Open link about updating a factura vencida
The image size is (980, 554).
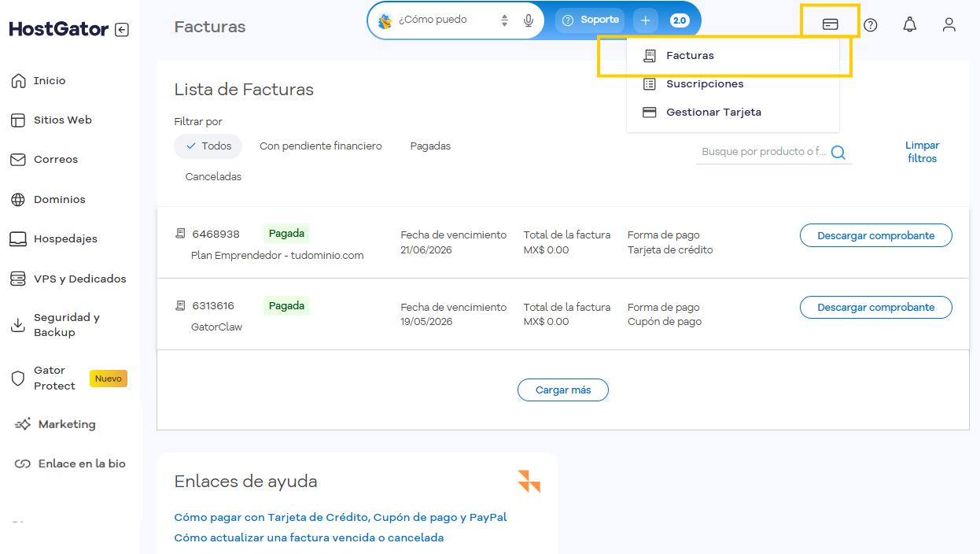(x=309, y=537)
